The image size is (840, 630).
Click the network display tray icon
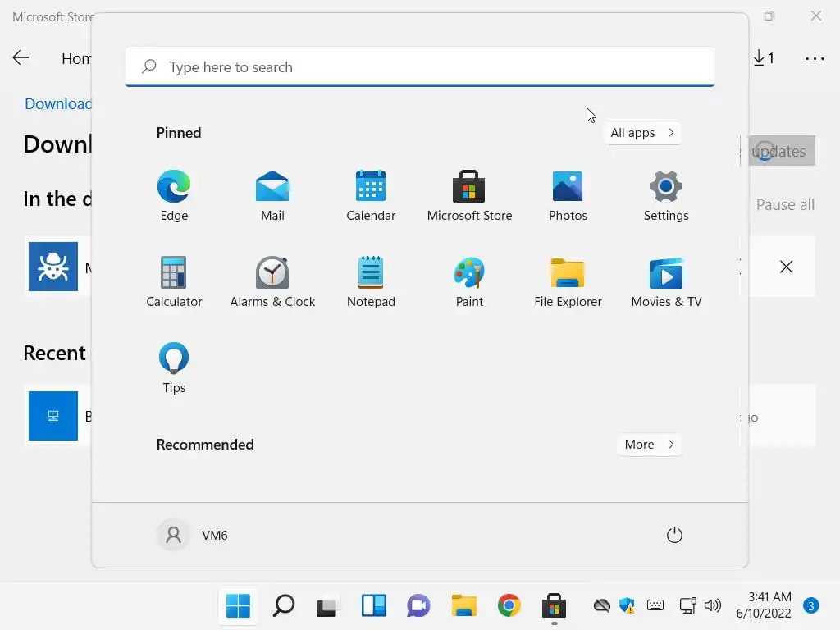tap(687, 606)
